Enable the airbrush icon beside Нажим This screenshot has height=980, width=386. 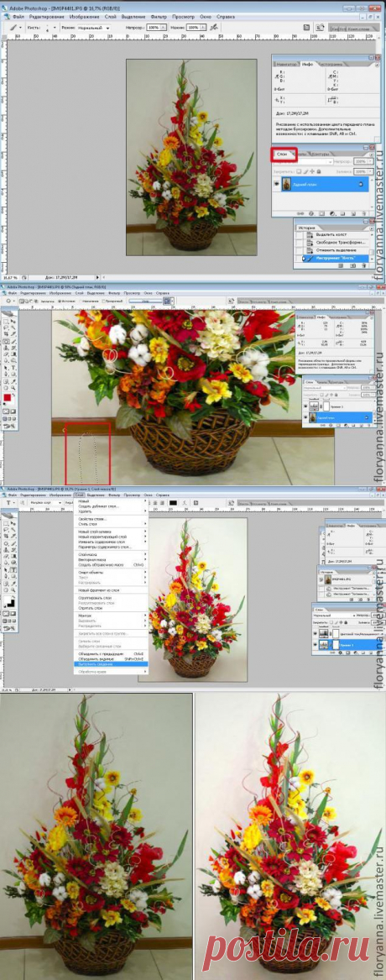(x=213, y=28)
